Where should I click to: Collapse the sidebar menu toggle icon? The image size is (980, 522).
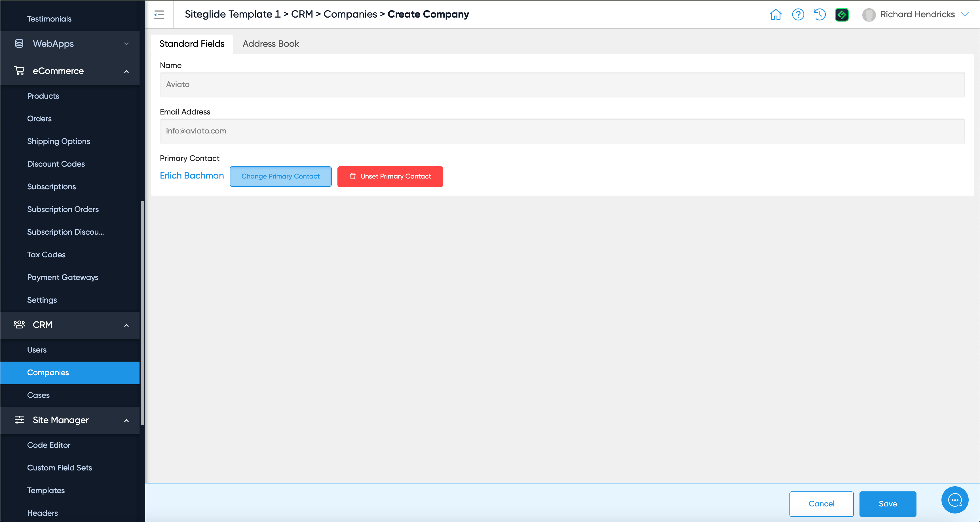click(159, 14)
